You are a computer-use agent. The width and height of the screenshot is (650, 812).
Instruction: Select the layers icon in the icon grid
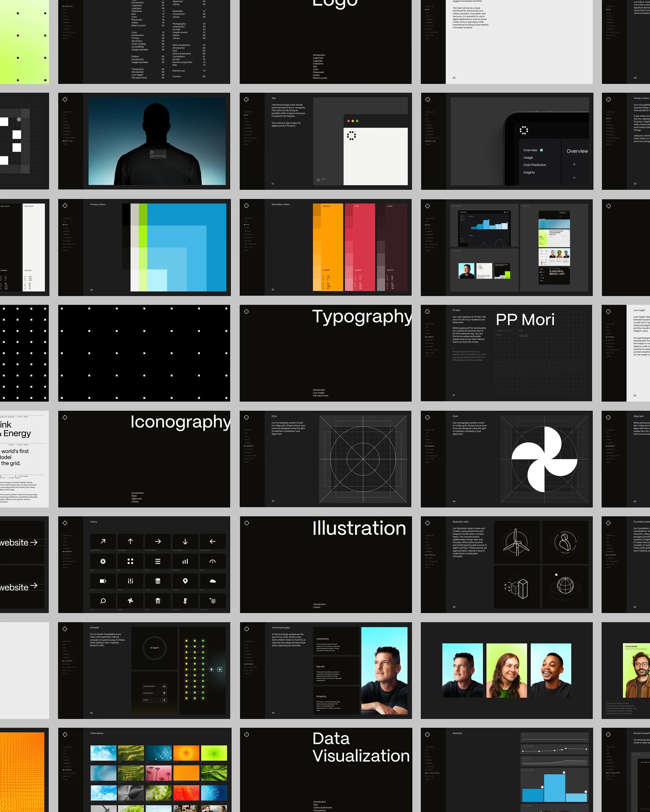[x=158, y=581]
